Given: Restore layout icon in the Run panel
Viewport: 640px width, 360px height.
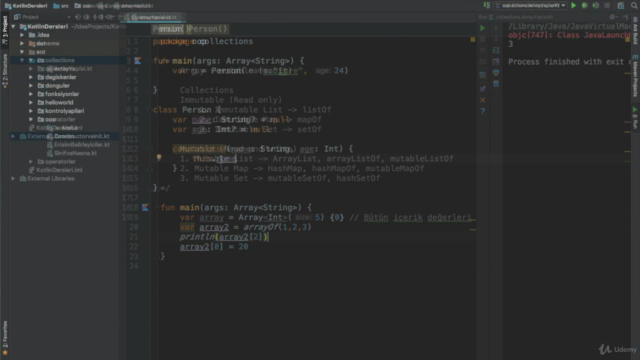Looking at the screenshot, I should coord(482,75).
